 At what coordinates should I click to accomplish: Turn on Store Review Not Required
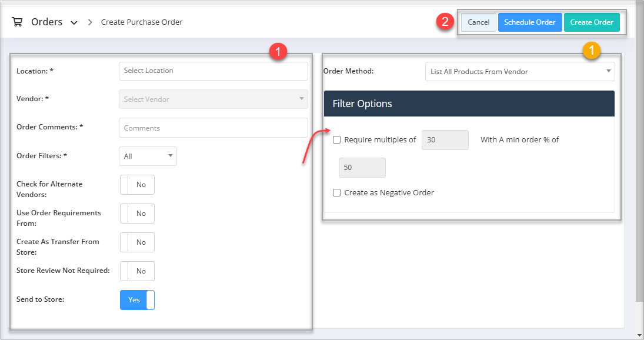pyautogui.click(x=137, y=271)
